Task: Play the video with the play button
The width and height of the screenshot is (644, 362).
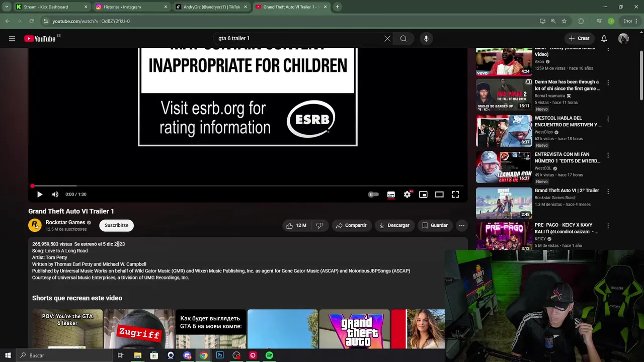Action: click(x=40, y=194)
